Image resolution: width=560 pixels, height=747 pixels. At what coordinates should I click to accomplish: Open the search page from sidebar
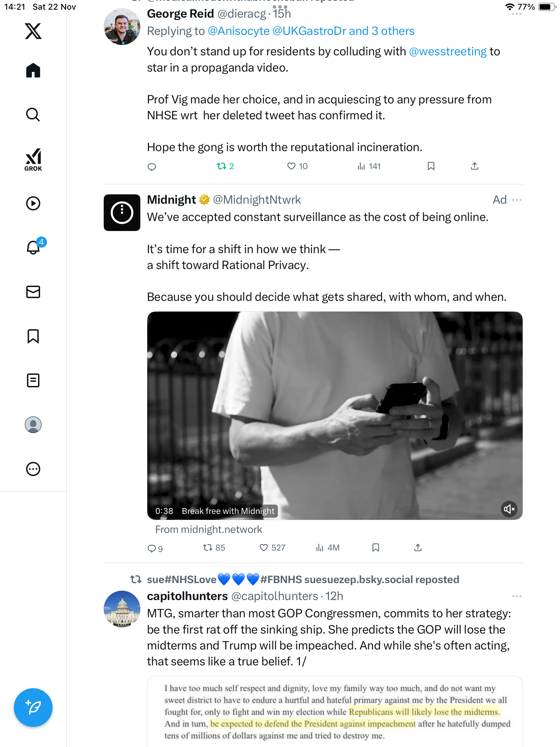click(x=33, y=114)
